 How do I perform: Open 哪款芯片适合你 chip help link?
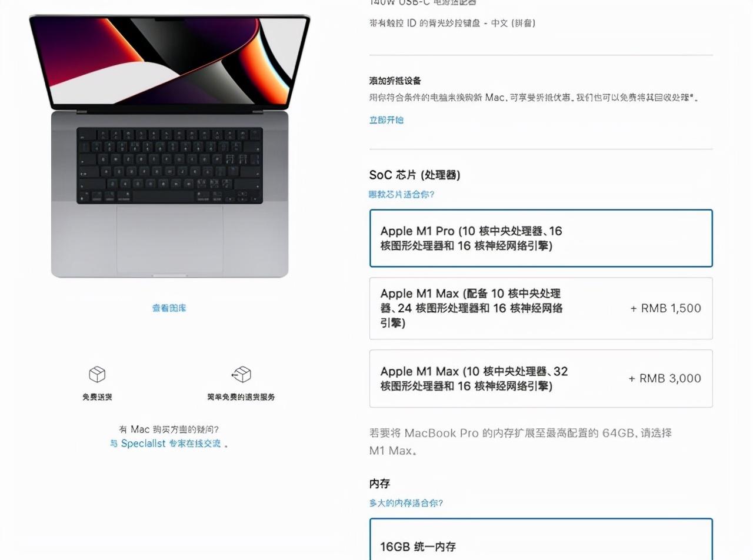[x=402, y=194]
